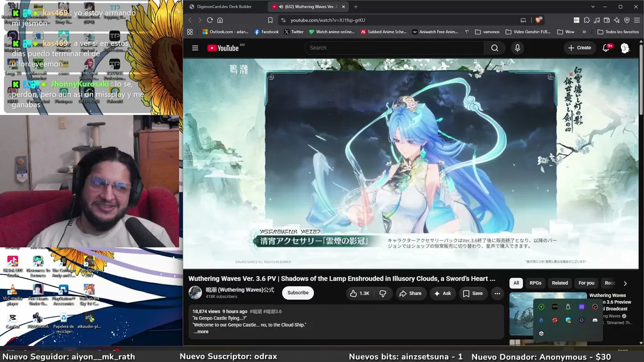The height and width of the screenshot is (362, 644).
Task: Open the browser tab search dropdown arrow
Action: click(593, 7)
